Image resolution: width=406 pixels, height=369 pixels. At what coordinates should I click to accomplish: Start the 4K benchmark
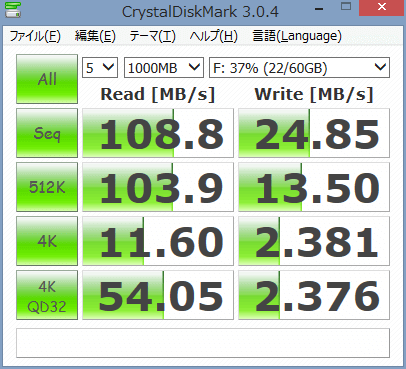tap(47, 241)
